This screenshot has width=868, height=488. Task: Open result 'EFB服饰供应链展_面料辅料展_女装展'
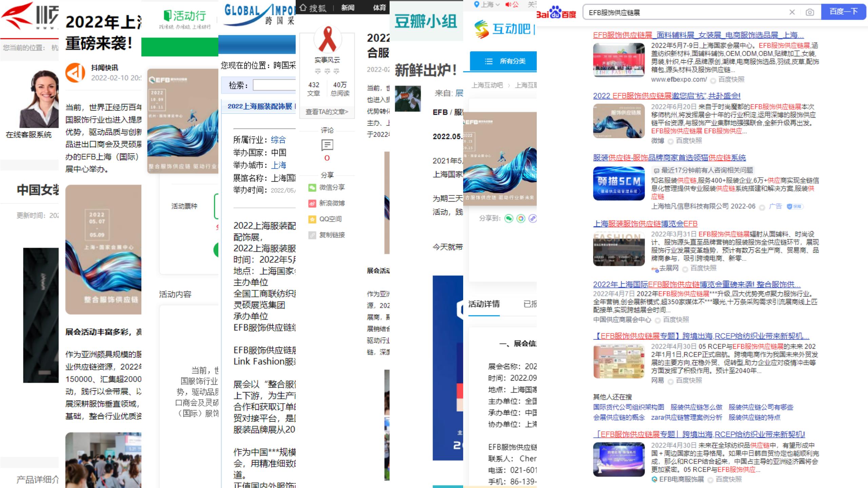tap(698, 35)
